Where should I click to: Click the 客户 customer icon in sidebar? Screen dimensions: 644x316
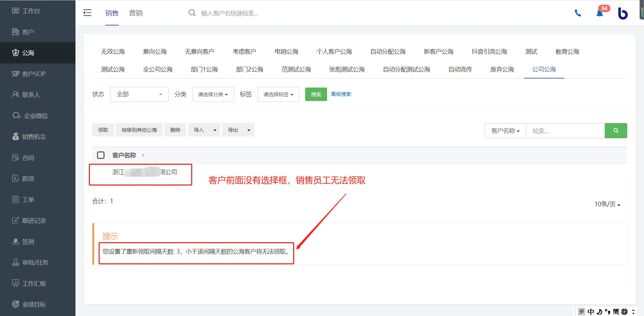coord(15,32)
